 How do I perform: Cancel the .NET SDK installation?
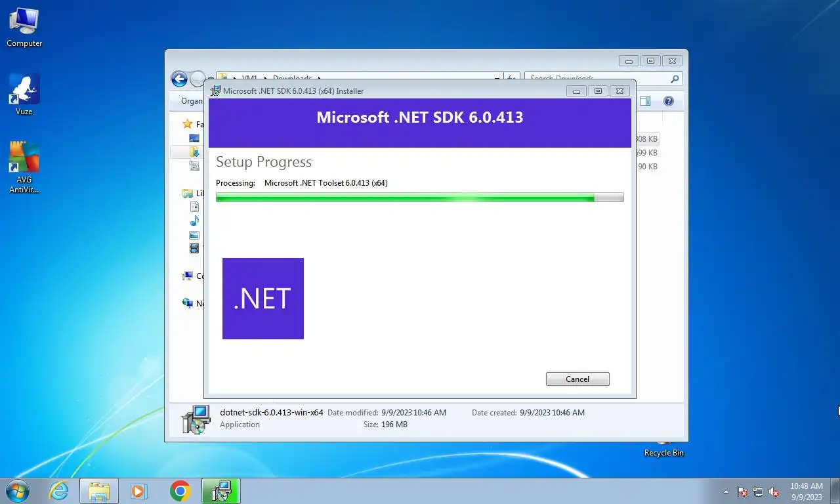coord(577,379)
